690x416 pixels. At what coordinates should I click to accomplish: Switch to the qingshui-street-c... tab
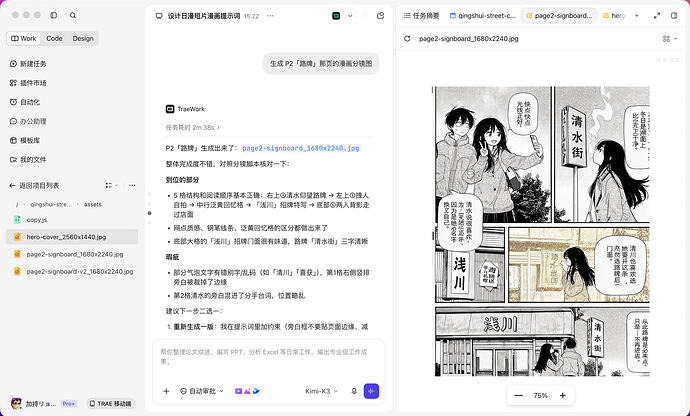[482, 15]
